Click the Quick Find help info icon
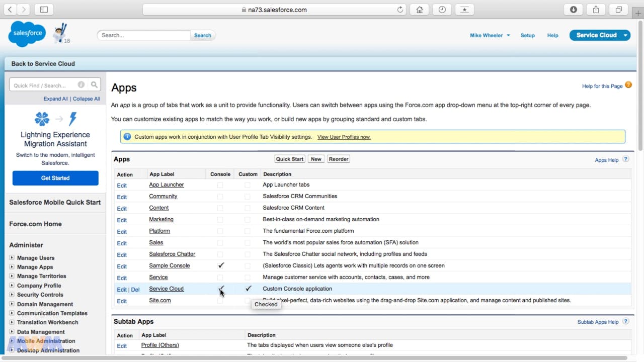The width and height of the screenshot is (644, 362). coord(81,85)
